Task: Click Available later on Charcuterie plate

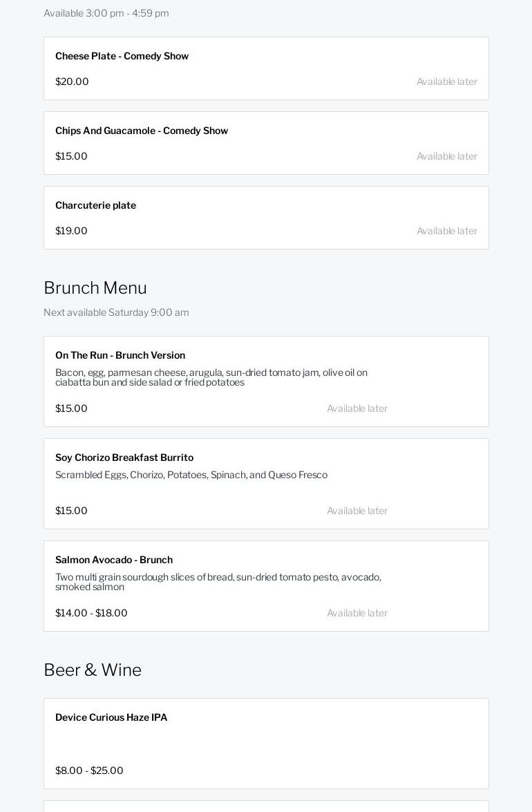Action: [446, 231]
